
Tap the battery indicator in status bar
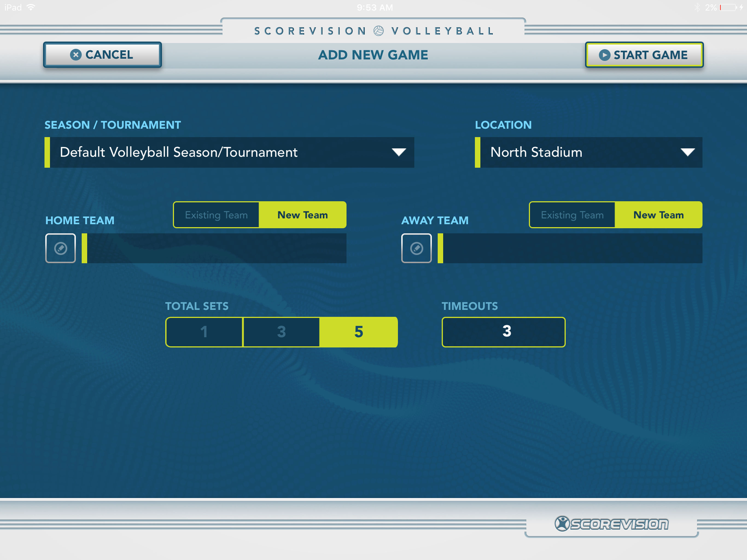pos(728,7)
